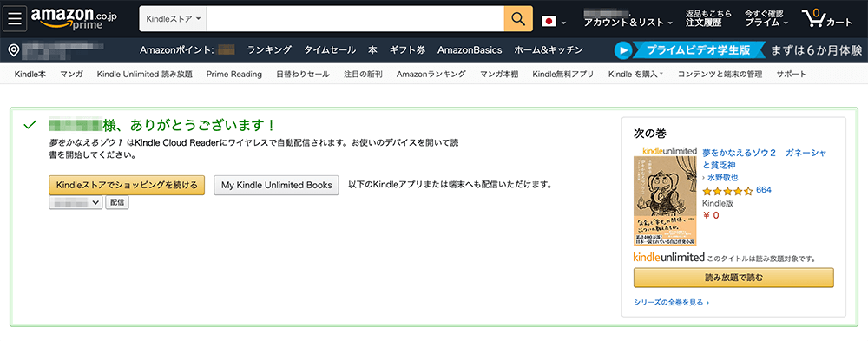
Task: Select the Kindle無料アプリ tab
Action: click(563, 74)
